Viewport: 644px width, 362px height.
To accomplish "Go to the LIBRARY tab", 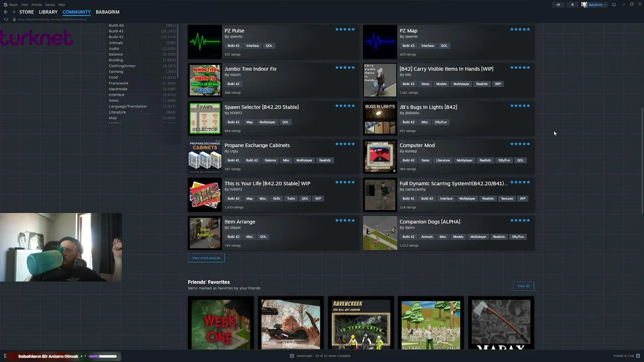I will pyautogui.click(x=48, y=12).
